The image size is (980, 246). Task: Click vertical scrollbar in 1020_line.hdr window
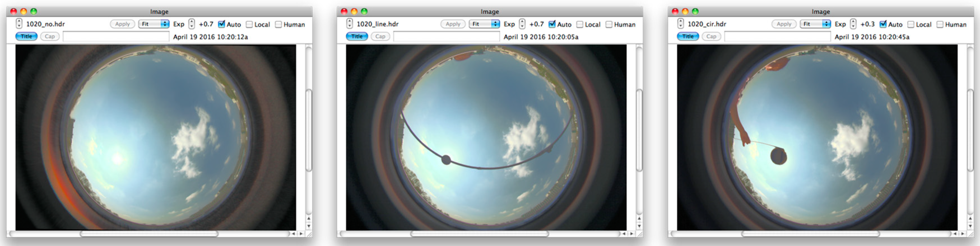click(x=639, y=130)
